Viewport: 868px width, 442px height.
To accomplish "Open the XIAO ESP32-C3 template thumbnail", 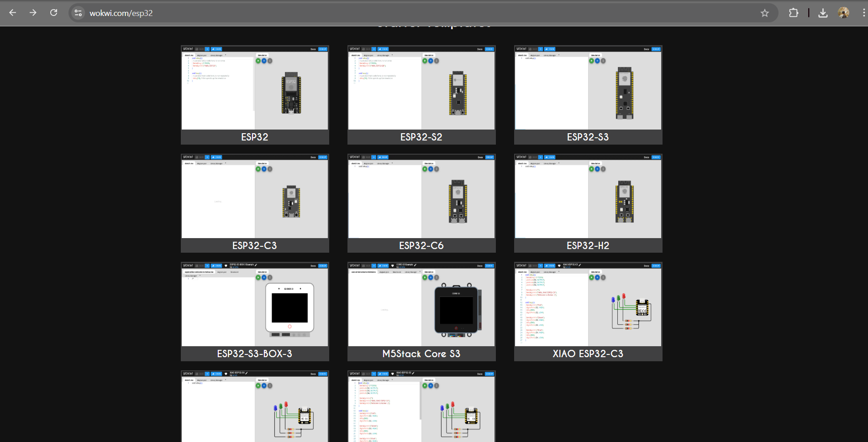I will pyautogui.click(x=588, y=304).
